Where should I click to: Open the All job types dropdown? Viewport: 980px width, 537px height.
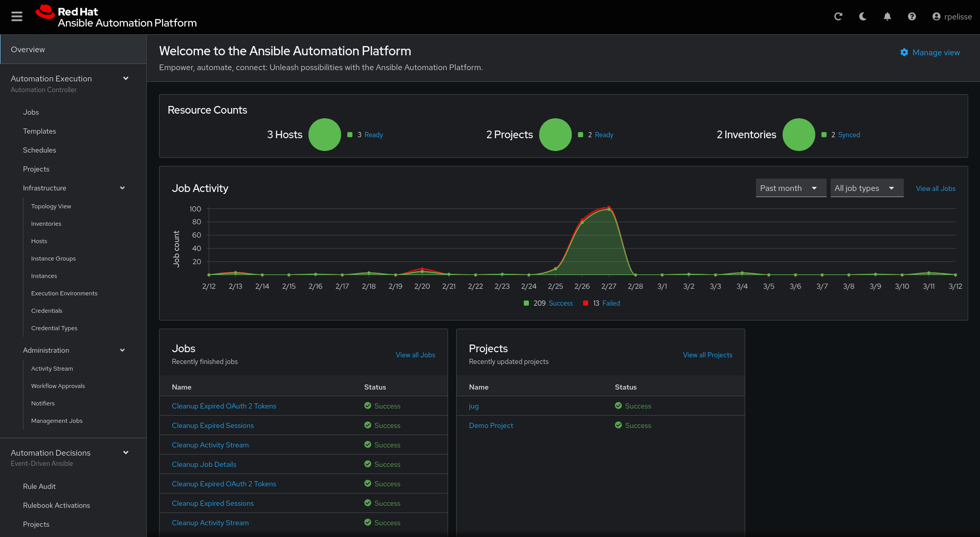tap(866, 188)
